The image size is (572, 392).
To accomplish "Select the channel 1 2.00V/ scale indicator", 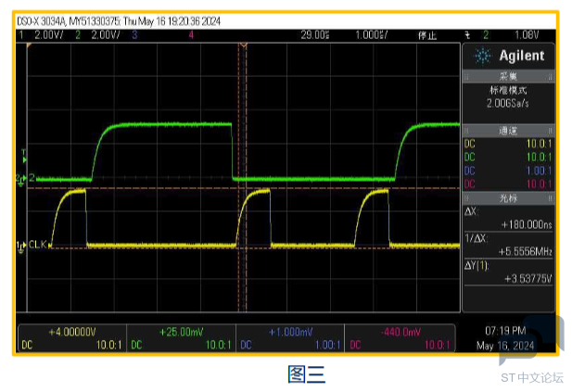I will click(x=42, y=33).
